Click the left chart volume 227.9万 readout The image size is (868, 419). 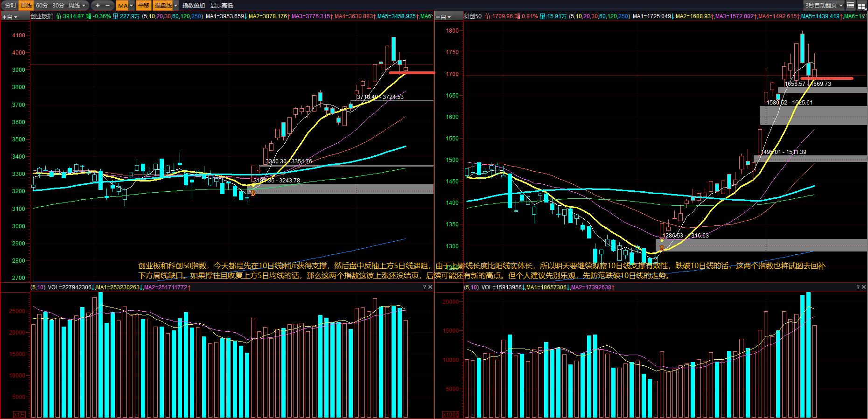click(126, 16)
